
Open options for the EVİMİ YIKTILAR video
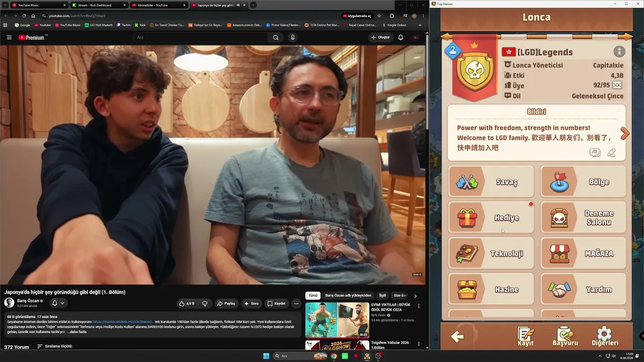[x=419, y=306]
